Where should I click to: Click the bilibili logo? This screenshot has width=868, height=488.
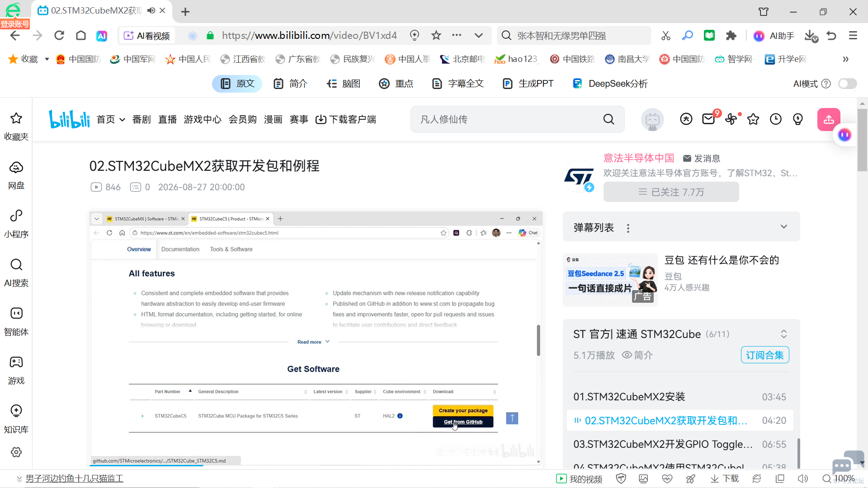click(69, 119)
